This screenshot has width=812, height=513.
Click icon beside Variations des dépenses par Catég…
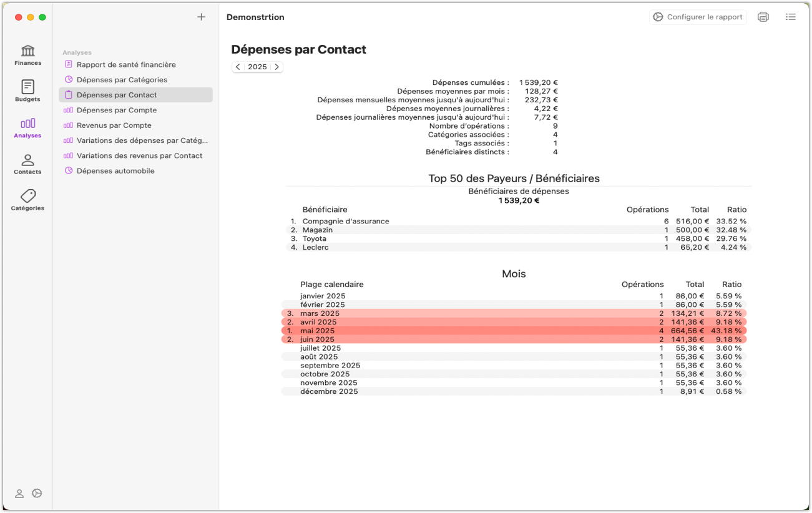pyautogui.click(x=69, y=140)
